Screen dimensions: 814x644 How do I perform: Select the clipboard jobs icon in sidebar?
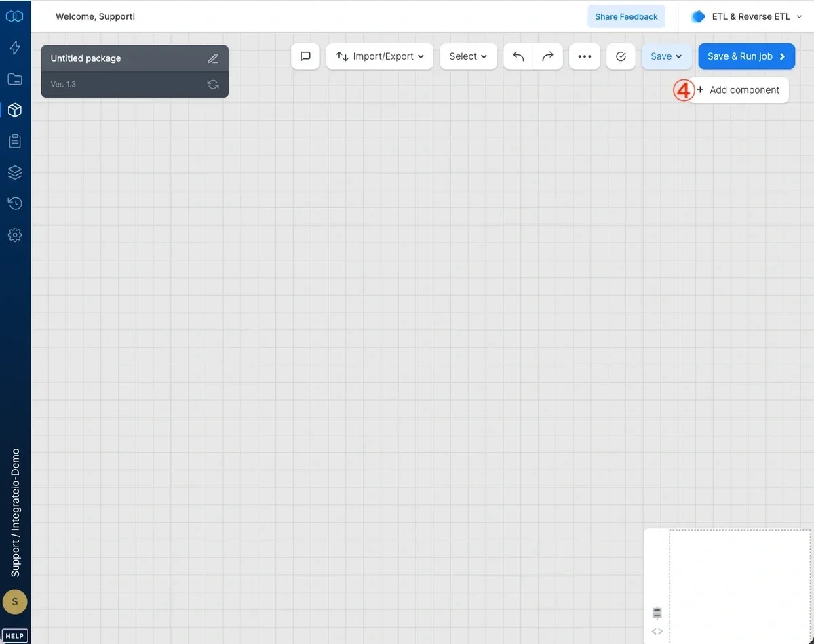(15, 141)
